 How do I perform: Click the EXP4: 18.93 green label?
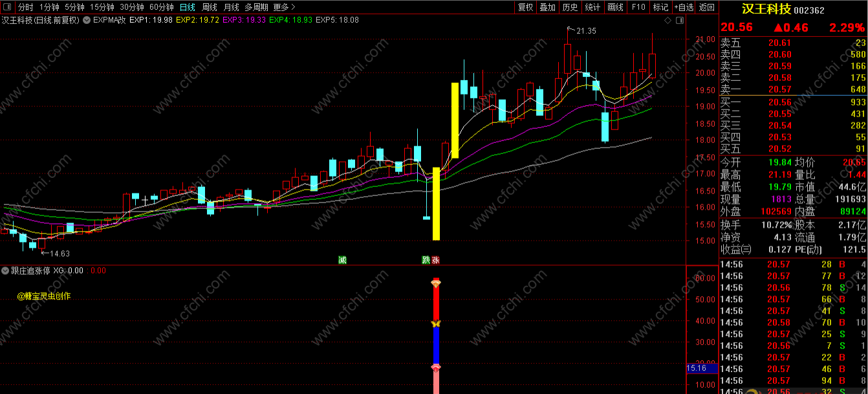291,20
